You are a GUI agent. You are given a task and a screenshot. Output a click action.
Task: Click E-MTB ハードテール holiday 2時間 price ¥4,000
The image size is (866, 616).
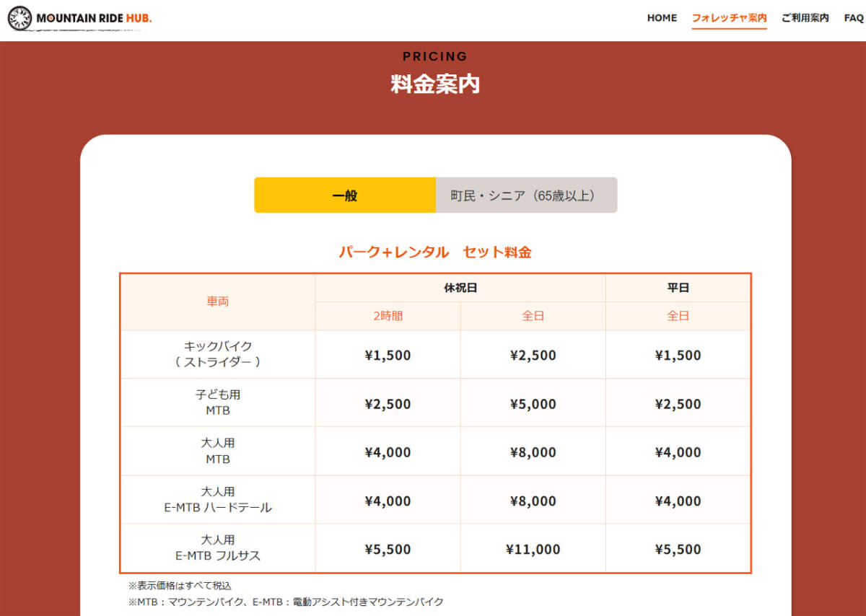tap(388, 501)
